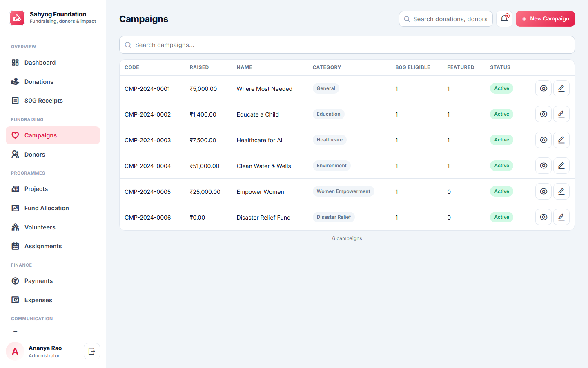Open the Donors page
588x368 pixels.
(x=53, y=155)
